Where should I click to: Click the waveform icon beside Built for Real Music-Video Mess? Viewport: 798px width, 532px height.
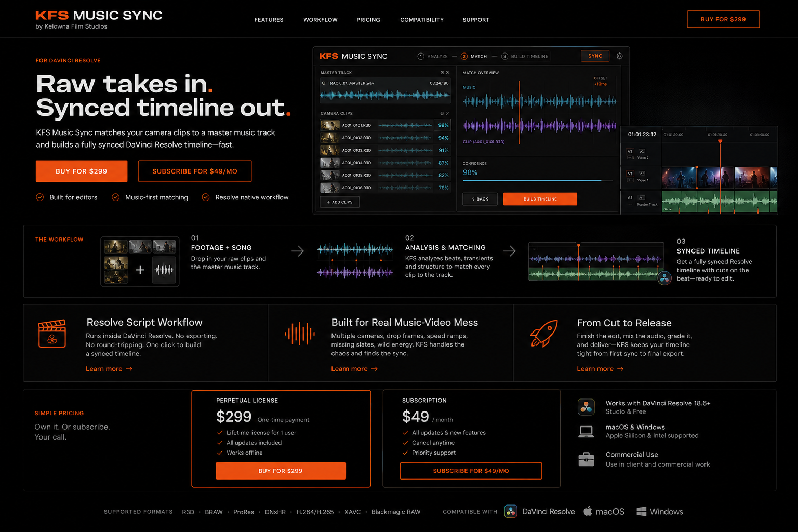300,334
